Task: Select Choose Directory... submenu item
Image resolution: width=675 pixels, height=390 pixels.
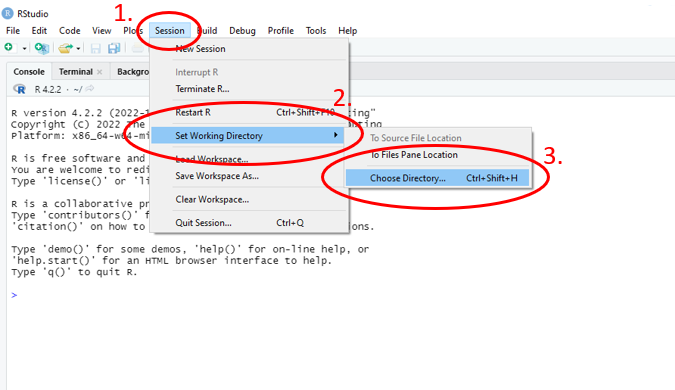Action: (x=437, y=178)
